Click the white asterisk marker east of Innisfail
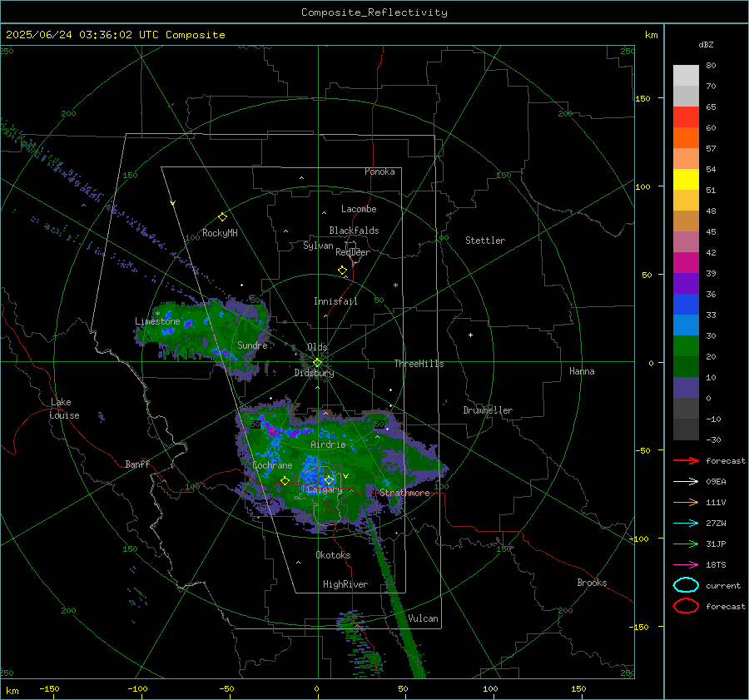The width and height of the screenshot is (749, 700). pos(395,285)
